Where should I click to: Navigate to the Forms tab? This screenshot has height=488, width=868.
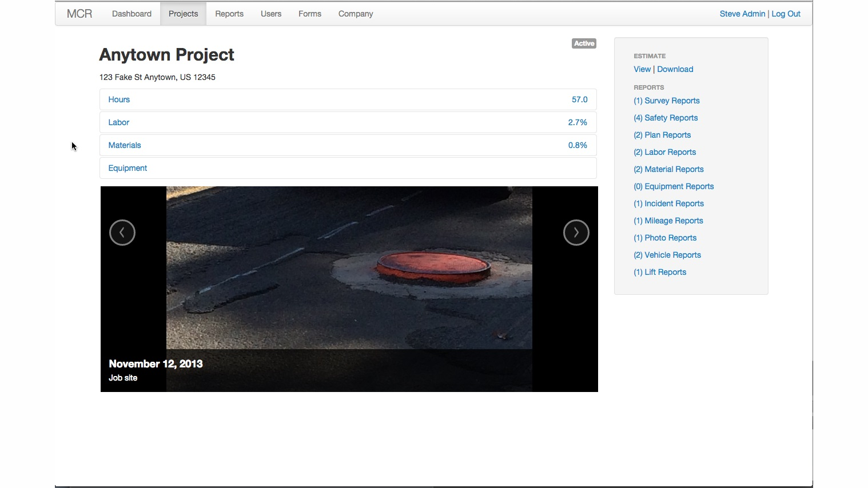coord(310,14)
